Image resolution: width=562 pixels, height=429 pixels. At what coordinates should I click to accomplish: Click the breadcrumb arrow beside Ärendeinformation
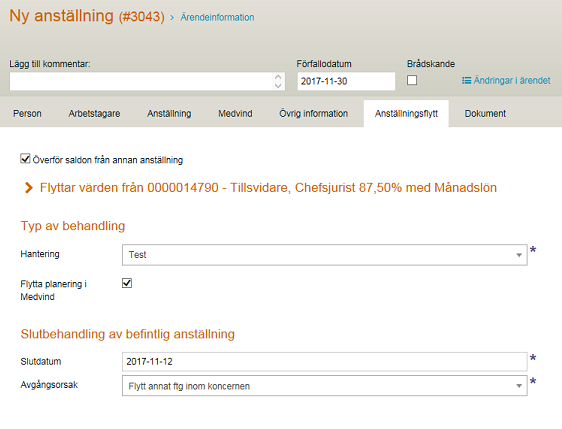click(172, 18)
